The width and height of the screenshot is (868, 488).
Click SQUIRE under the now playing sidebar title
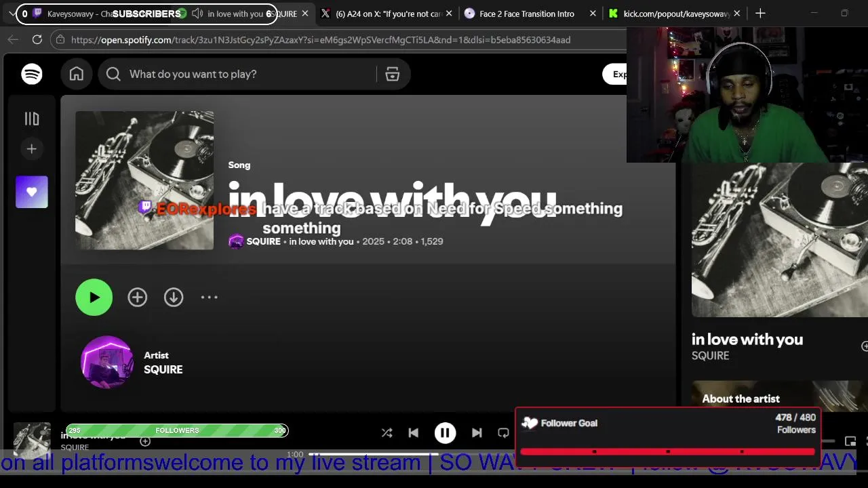coord(711,356)
